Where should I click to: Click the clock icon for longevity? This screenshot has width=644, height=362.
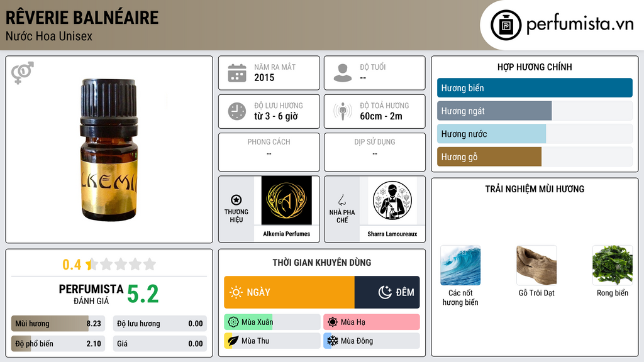pos(237,111)
